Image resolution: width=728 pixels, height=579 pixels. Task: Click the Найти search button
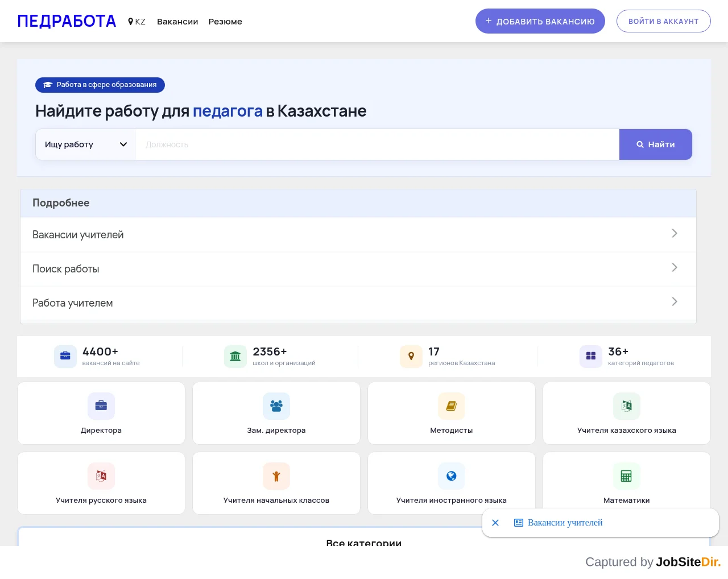(x=656, y=144)
